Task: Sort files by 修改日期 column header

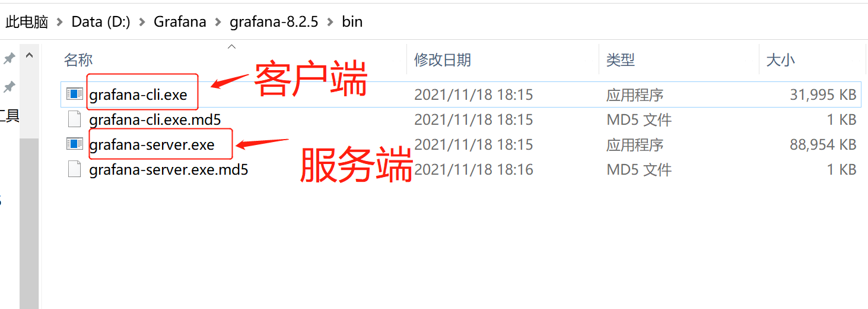Action: [443, 59]
